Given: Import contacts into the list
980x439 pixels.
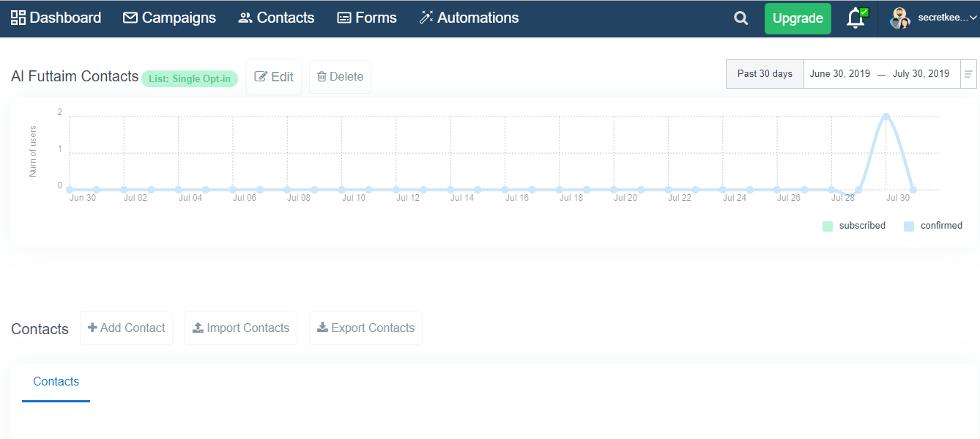Looking at the screenshot, I should pos(241,328).
